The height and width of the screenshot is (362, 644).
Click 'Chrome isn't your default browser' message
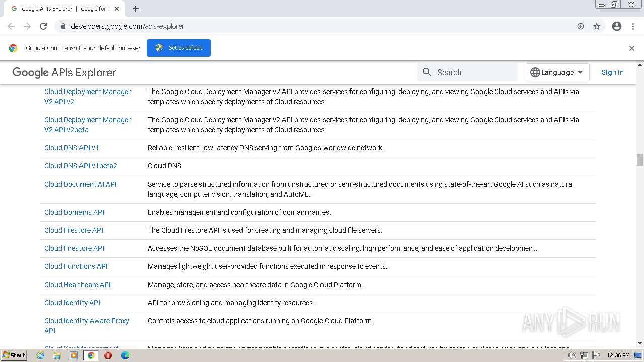(83, 48)
